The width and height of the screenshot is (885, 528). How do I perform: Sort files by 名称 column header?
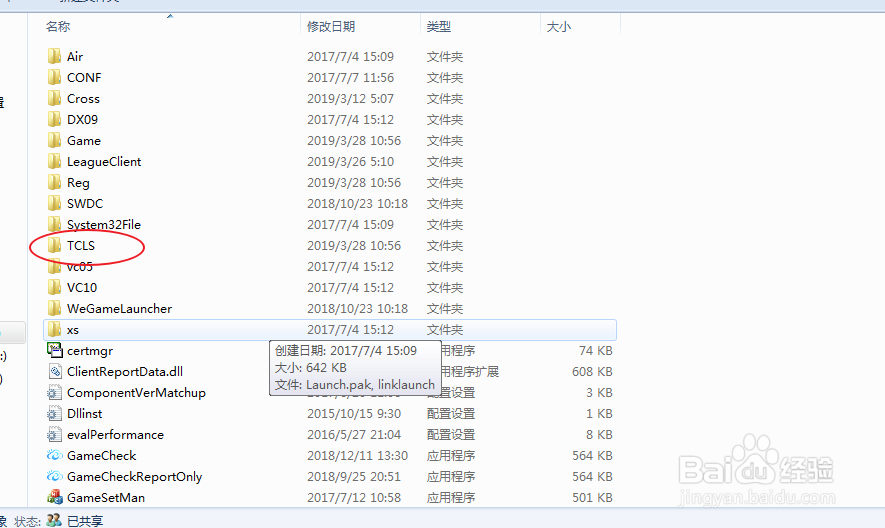click(58, 27)
